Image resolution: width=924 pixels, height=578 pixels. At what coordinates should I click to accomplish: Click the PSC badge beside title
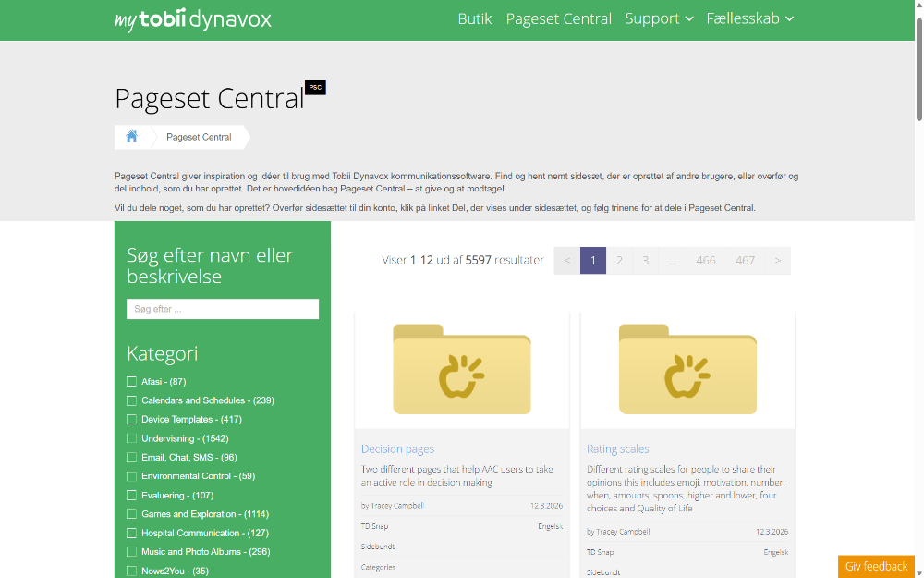point(315,88)
